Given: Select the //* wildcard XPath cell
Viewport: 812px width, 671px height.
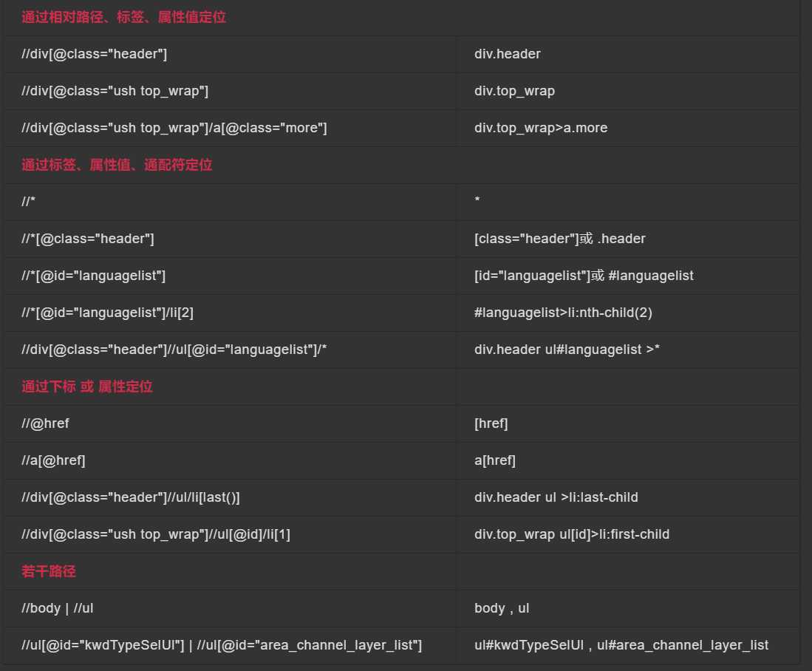Looking at the screenshot, I should click(231, 202).
